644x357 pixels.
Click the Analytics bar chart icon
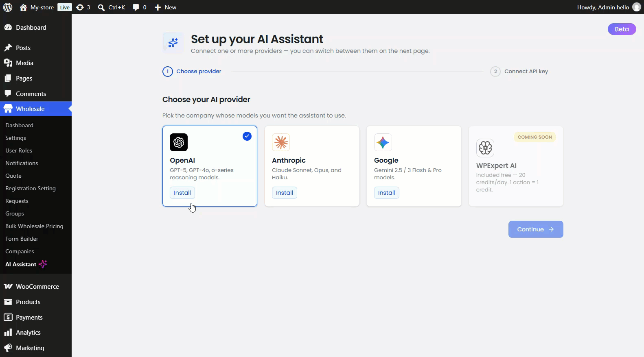coord(8,332)
